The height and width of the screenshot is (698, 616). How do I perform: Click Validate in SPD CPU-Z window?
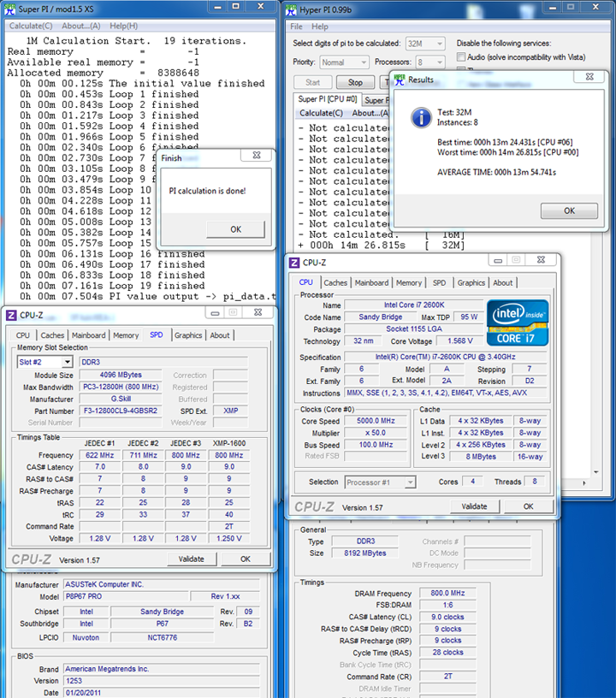click(x=192, y=559)
